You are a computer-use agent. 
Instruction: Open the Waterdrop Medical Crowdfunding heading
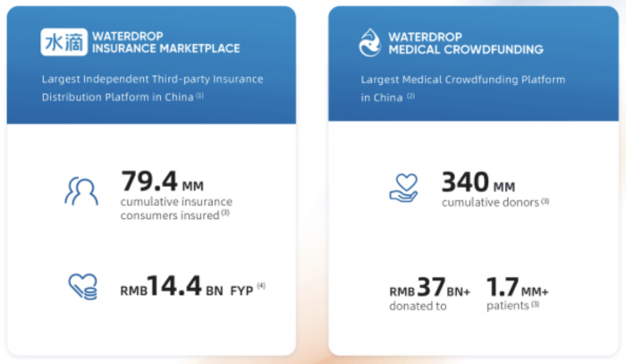tap(458, 42)
